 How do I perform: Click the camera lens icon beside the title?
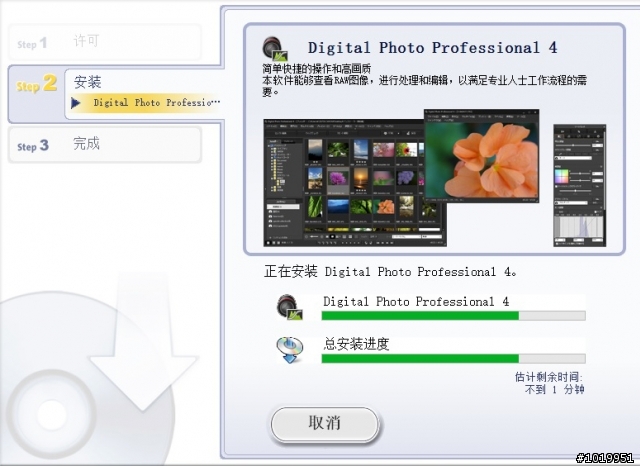tap(275, 49)
